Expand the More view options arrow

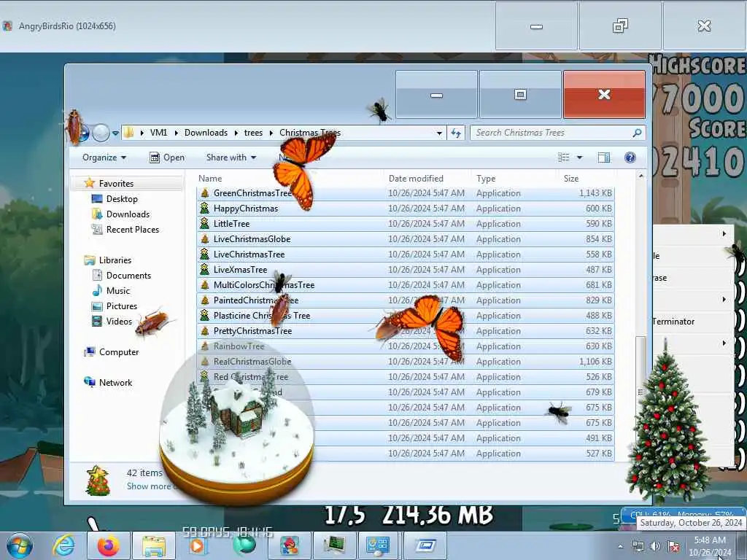click(580, 157)
